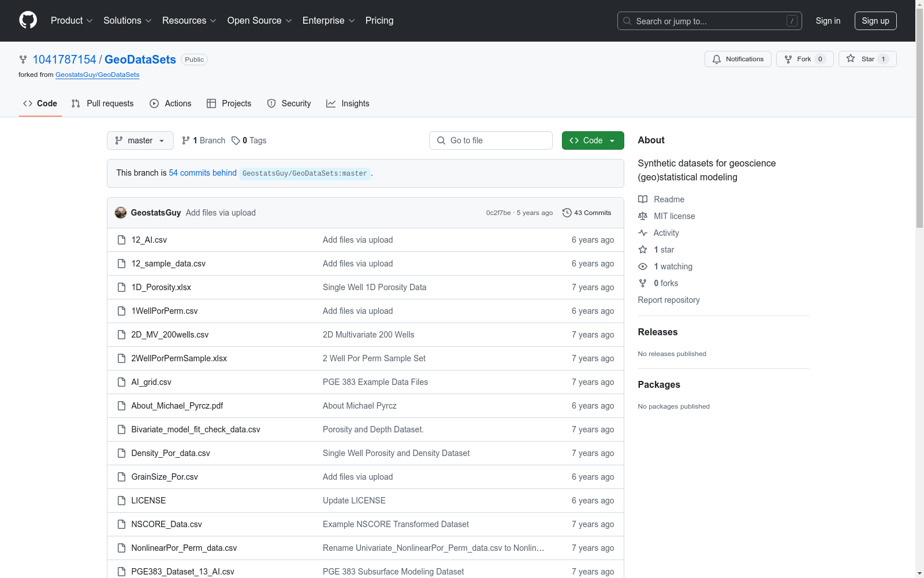Open the Releases heading link
The height and width of the screenshot is (578, 924).
(x=658, y=332)
